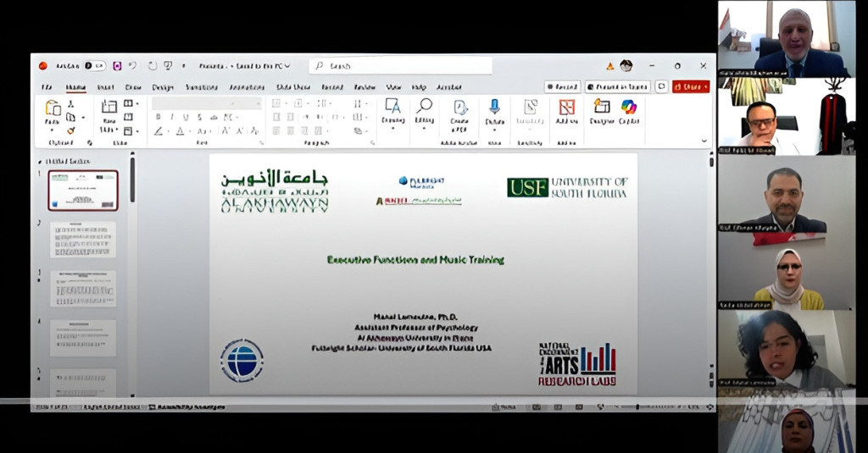Toggle Strikethrough formatting

(x=199, y=117)
